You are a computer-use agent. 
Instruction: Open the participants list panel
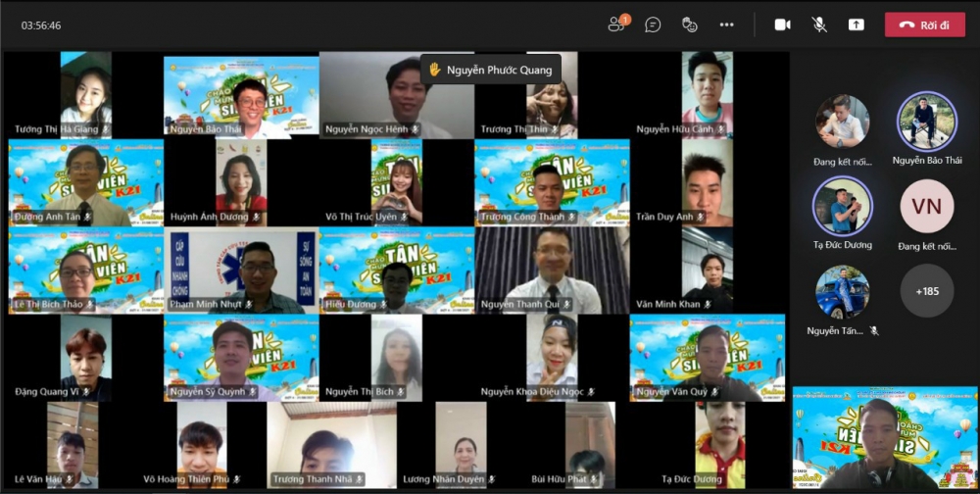[x=617, y=25]
